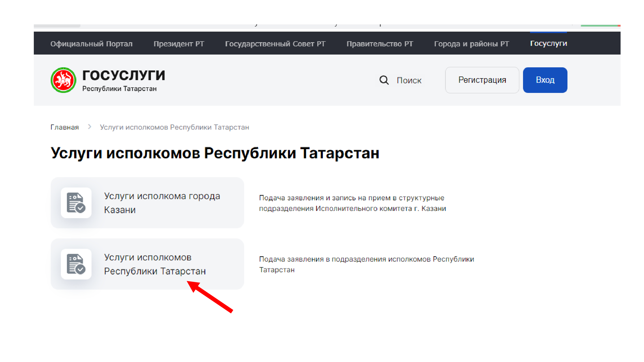Open the Официальный Портал menu item
The width and height of the screenshot is (644, 362).
click(91, 44)
